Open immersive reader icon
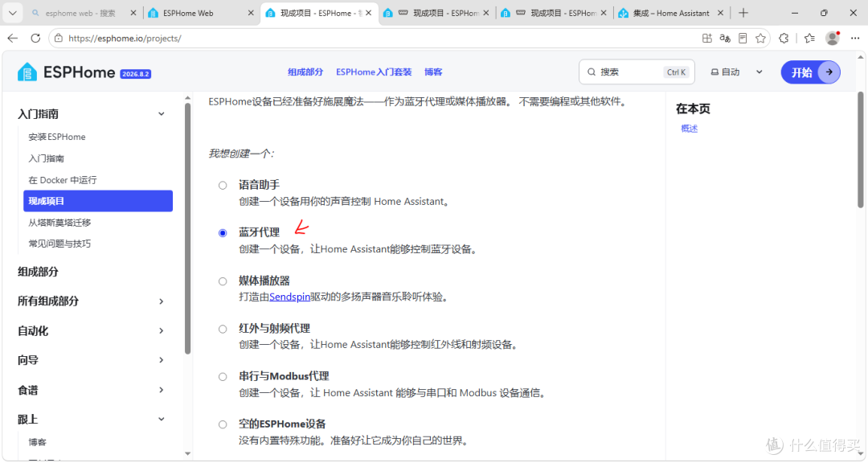Image resolution: width=868 pixels, height=463 pixels. [x=743, y=39]
